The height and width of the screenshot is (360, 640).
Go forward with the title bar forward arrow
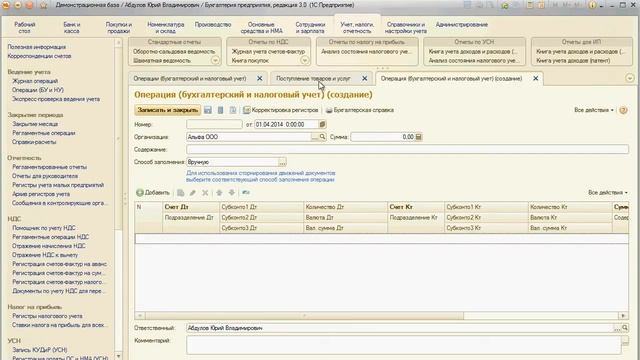coord(29,5)
